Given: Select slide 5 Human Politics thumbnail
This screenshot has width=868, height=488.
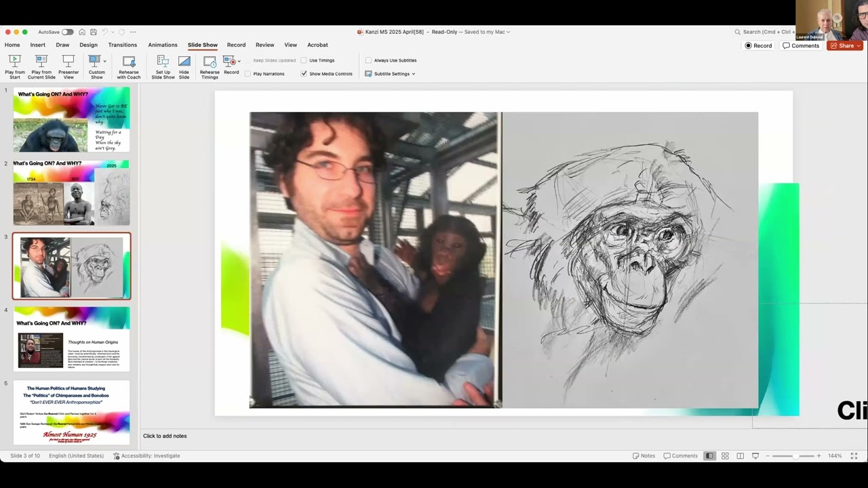Looking at the screenshot, I should [x=71, y=412].
